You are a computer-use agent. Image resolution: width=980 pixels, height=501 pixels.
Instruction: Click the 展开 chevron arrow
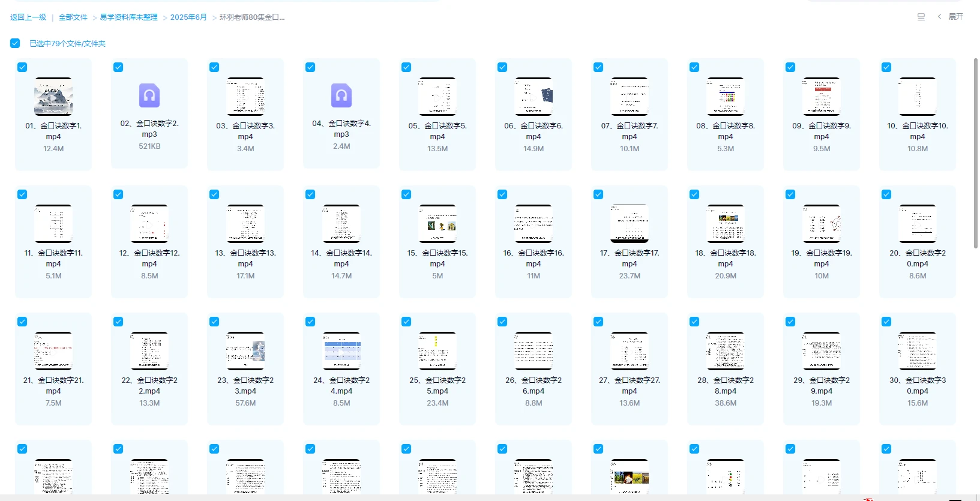(x=939, y=17)
